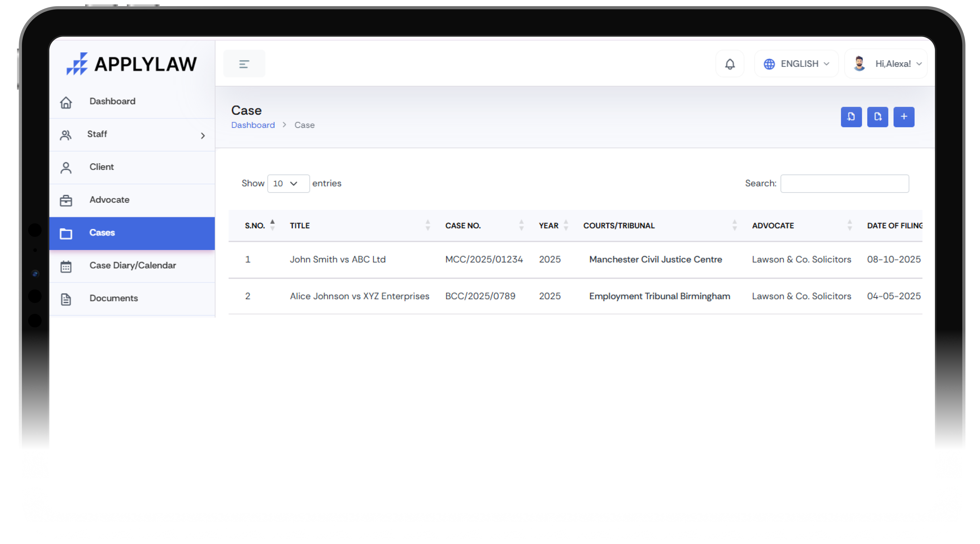
Task: Click the file export button
Action: tap(877, 117)
